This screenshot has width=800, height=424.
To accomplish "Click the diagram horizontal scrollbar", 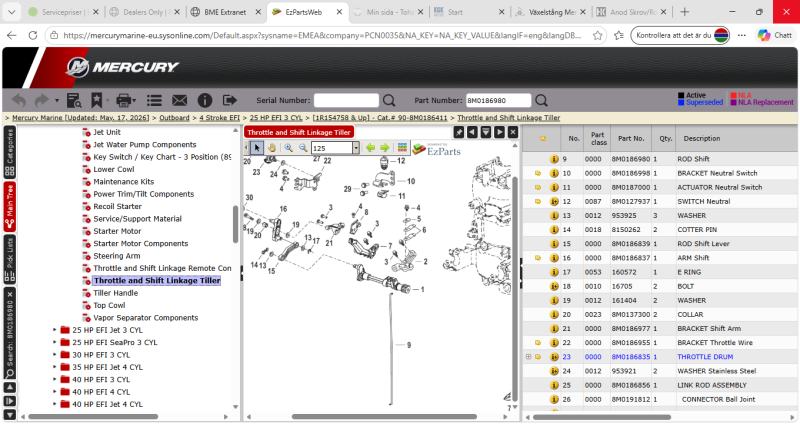I will tap(384, 417).
